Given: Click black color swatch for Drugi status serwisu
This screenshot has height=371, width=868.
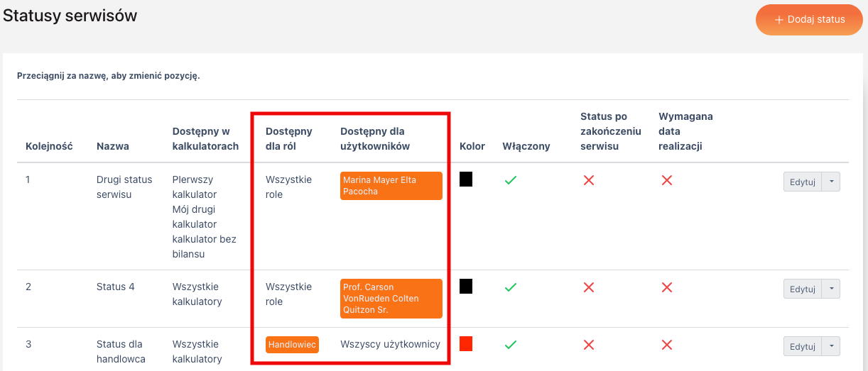Looking at the screenshot, I should click(x=466, y=179).
